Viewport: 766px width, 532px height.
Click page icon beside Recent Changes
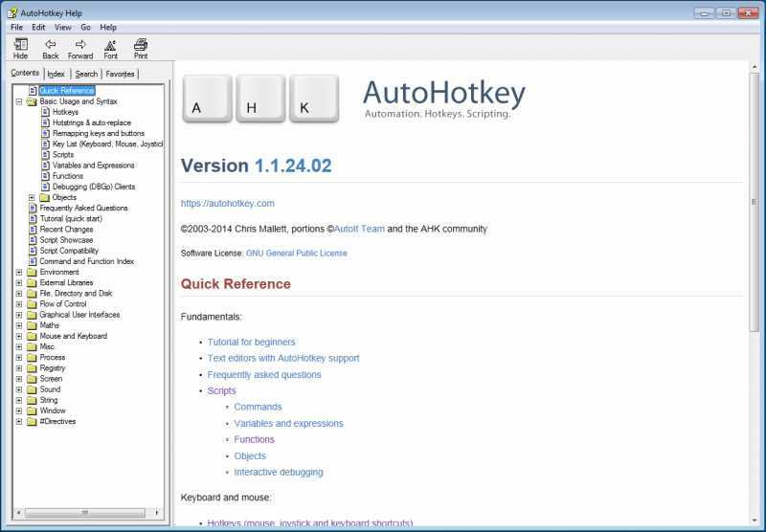click(x=33, y=230)
